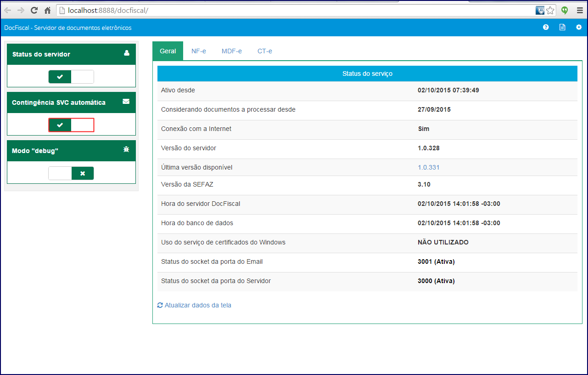Viewport: 588px width, 375px height.
Task: Click the extension icon left of star
Action: pyautogui.click(x=540, y=10)
